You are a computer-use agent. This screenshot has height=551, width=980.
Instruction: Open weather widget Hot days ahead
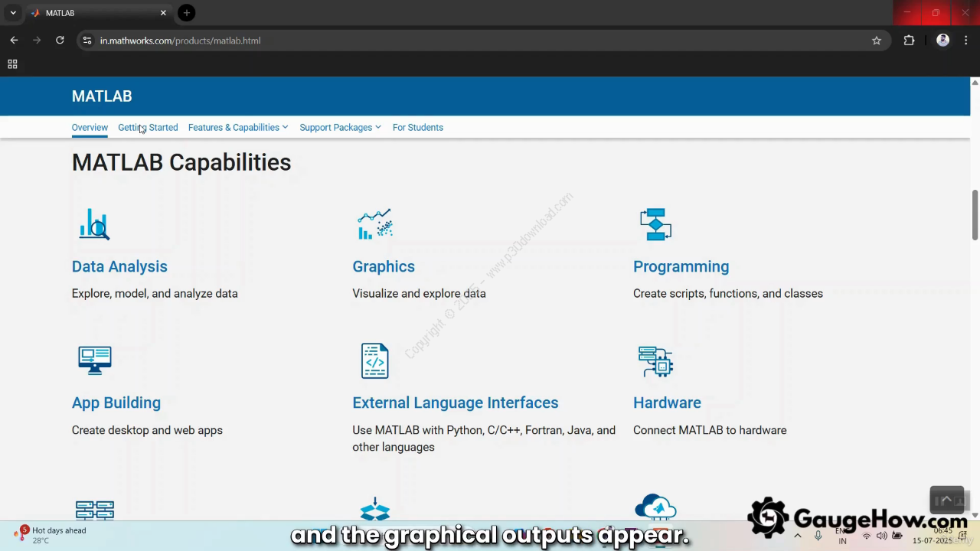pos(51,535)
